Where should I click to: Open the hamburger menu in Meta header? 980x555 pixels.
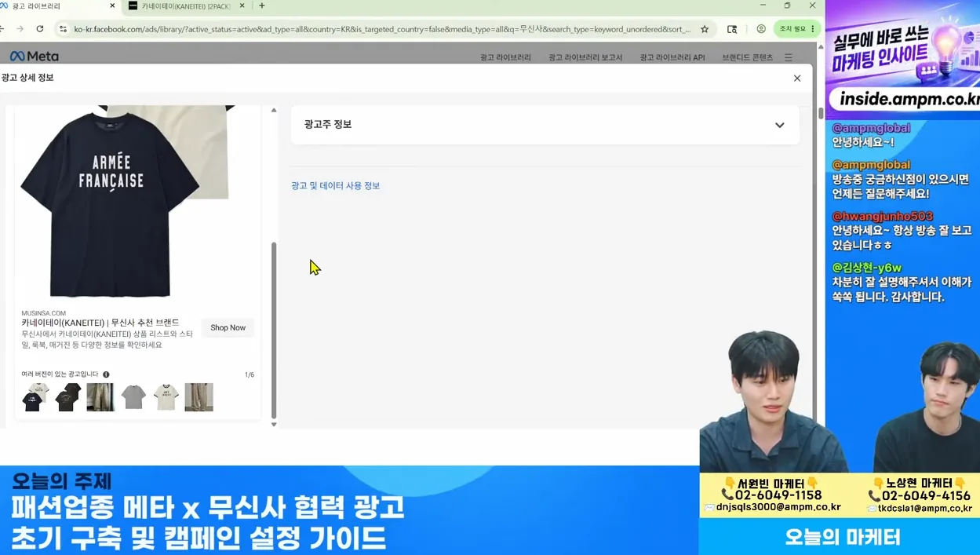(789, 57)
